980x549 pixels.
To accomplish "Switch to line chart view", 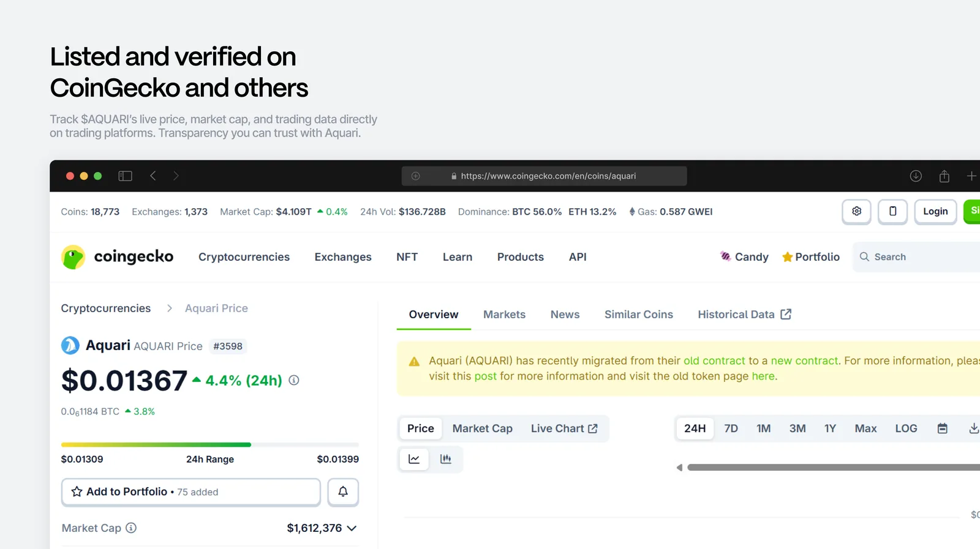I will point(414,459).
